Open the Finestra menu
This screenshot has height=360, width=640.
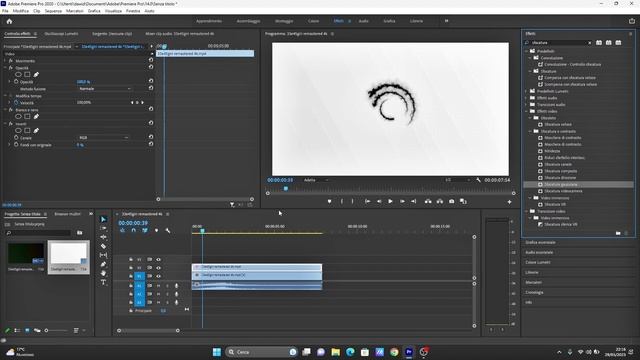tap(133, 11)
